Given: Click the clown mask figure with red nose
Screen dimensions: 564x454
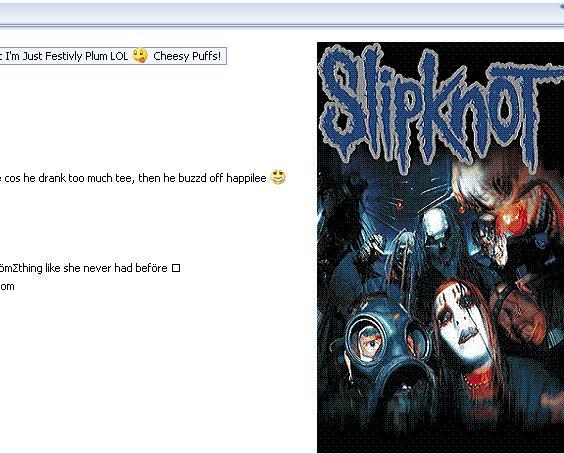Looking at the screenshot, I should tap(507, 201).
